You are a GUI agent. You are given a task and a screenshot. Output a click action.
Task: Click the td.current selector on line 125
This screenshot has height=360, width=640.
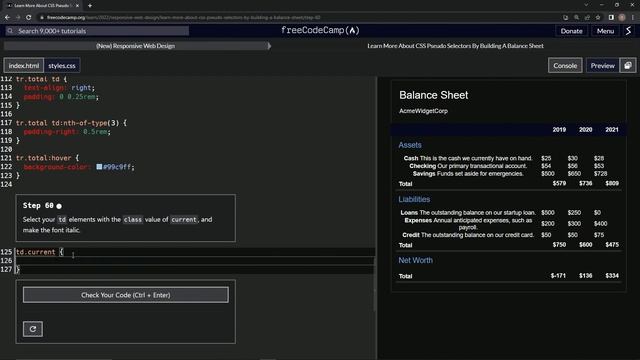[36, 252]
